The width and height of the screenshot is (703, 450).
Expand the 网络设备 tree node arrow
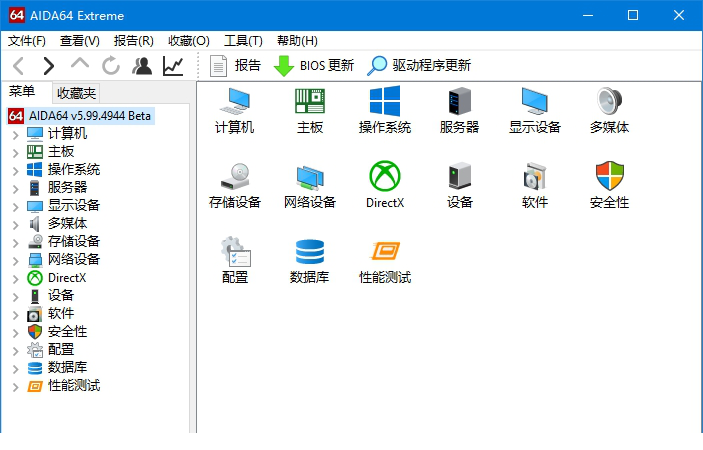pos(16,260)
